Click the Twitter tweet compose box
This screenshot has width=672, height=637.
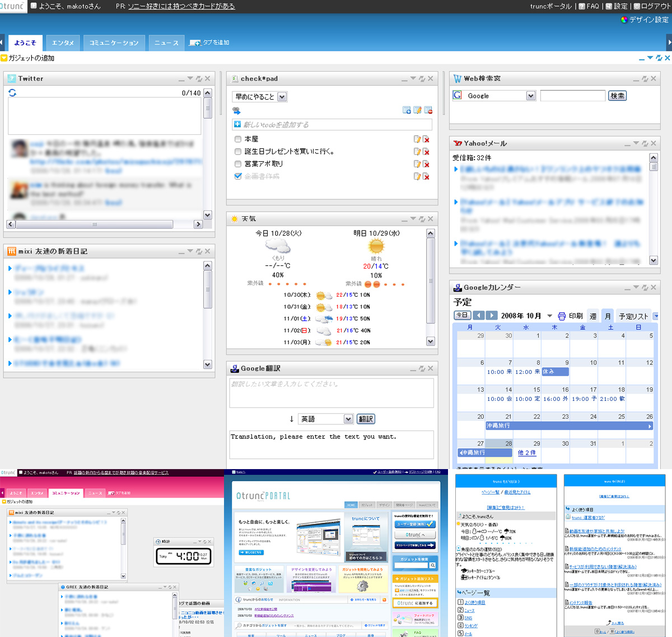(x=105, y=116)
